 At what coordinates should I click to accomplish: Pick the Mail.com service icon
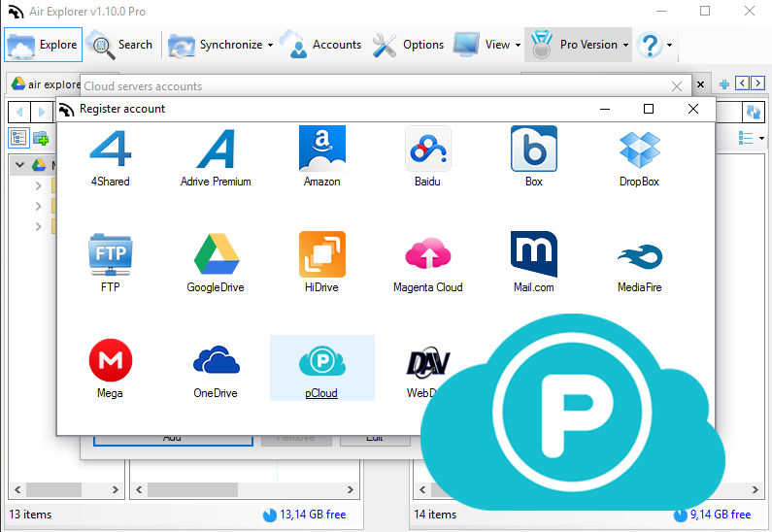tap(534, 254)
